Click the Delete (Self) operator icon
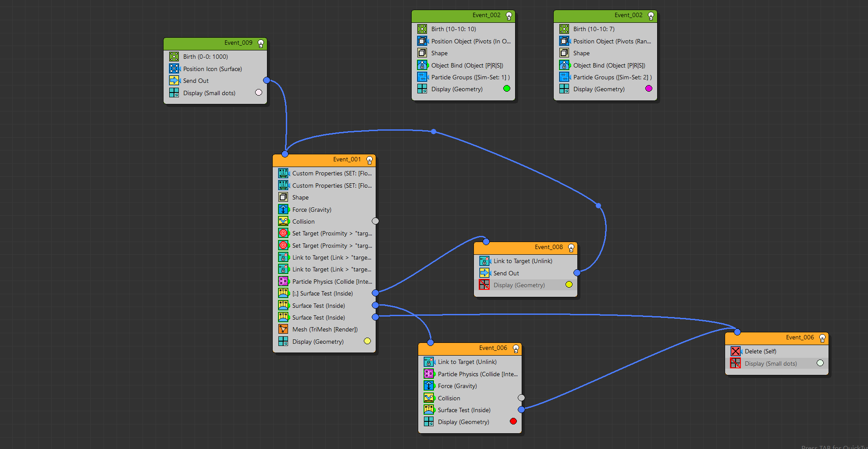The height and width of the screenshot is (449, 868). 735,351
